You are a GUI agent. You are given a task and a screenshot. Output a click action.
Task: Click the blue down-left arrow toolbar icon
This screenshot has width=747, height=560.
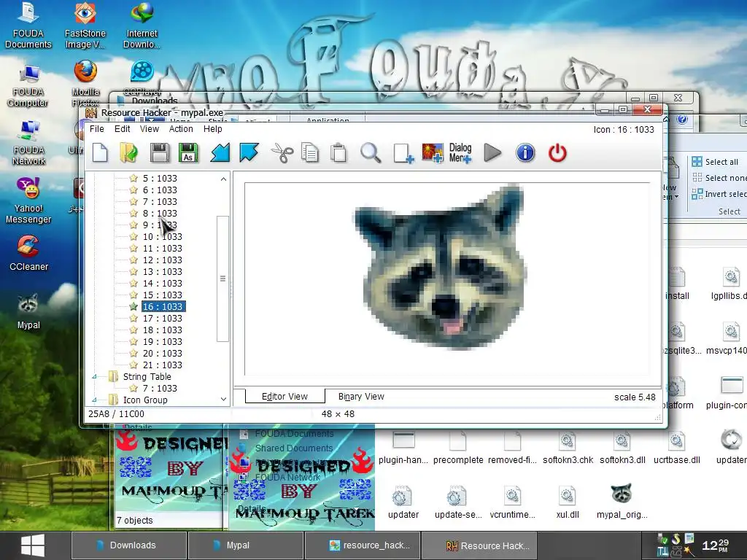[x=220, y=153]
